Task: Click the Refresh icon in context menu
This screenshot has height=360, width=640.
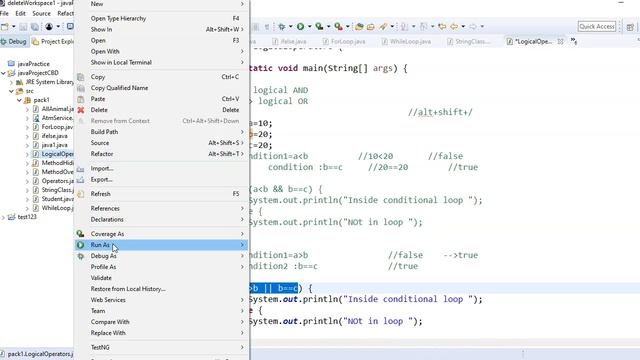Action: pos(81,194)
